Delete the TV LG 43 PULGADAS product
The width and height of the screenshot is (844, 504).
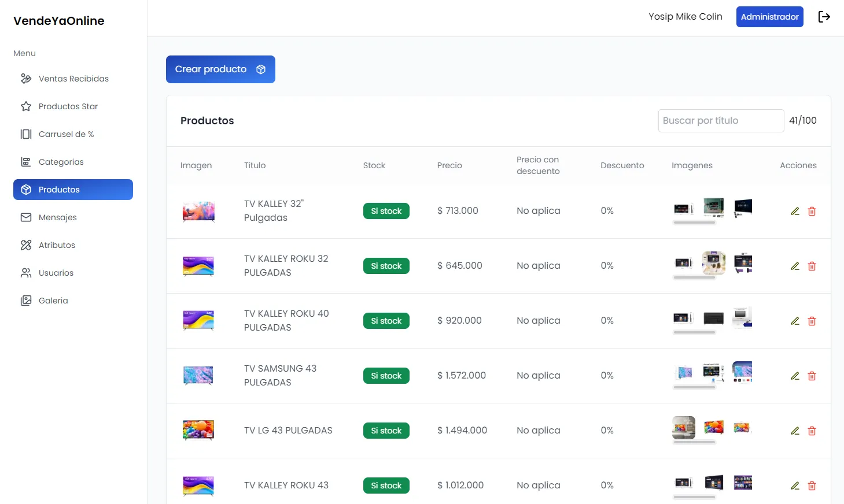812,431
